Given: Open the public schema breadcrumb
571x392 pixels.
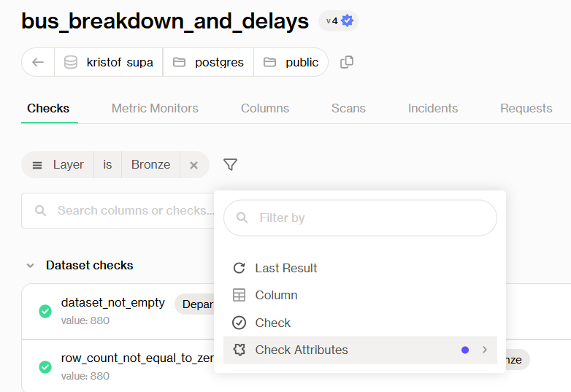Looking at the screenshot, I should pyautogui.click(x=291, y=62).
